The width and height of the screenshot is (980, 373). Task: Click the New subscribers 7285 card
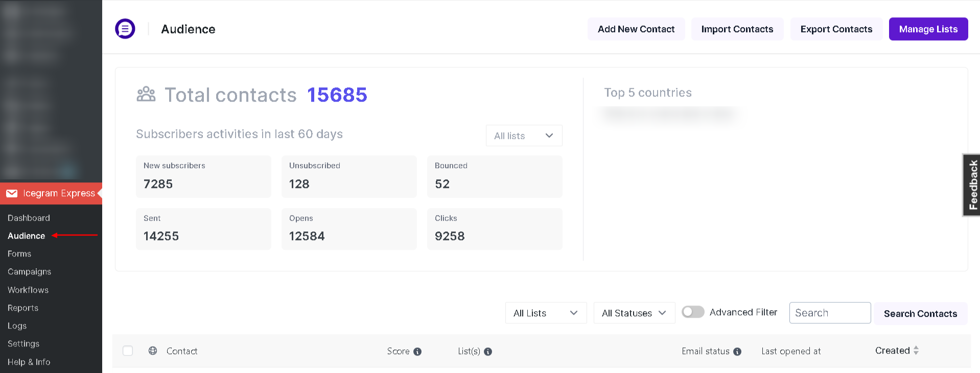pyautogui.click(x=203, y=176)
